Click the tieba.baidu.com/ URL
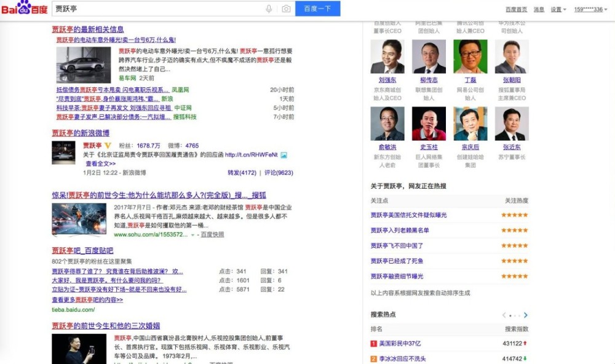 (73, 310)
